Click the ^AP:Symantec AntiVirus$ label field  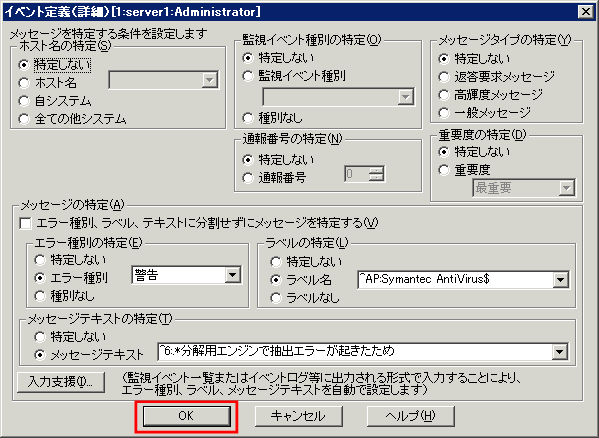pos(455,280)
